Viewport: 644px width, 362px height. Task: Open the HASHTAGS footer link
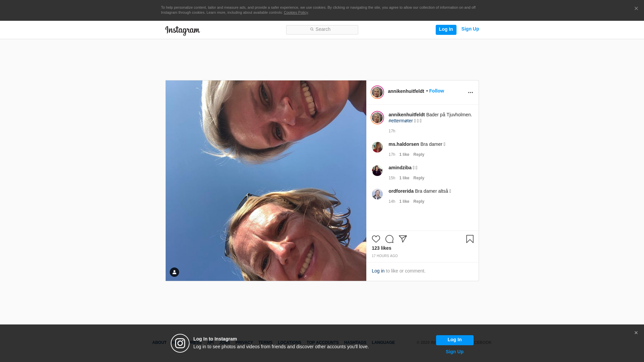click(355, 343)
